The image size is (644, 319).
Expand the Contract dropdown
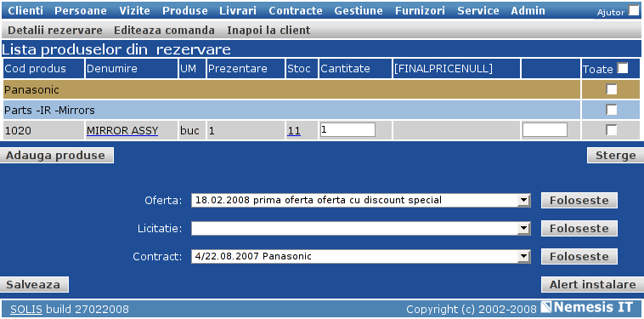pyautogui.click(x=523, y=257)
